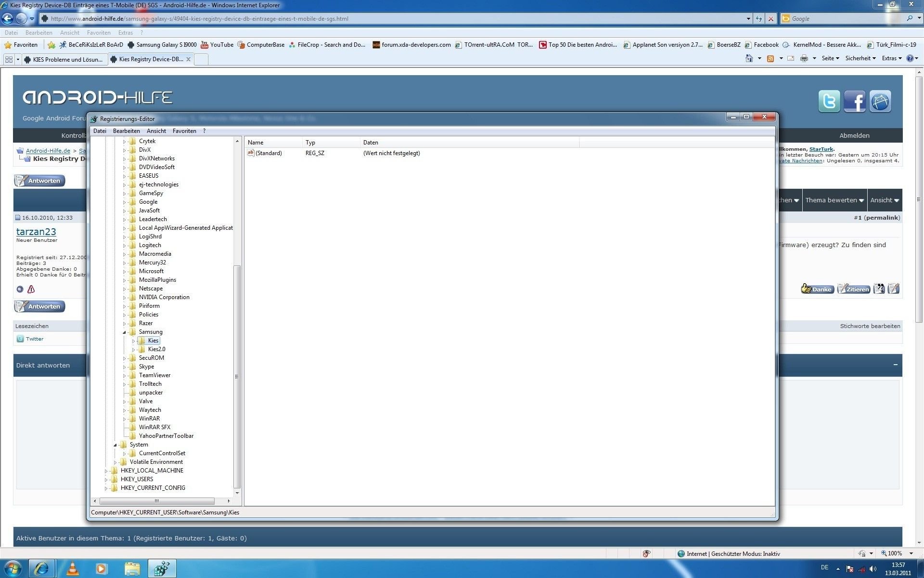Open Registry Editor Favoriten menu
Screen dimensions: 924x578
pyautogui.click(x=184, y=131)
